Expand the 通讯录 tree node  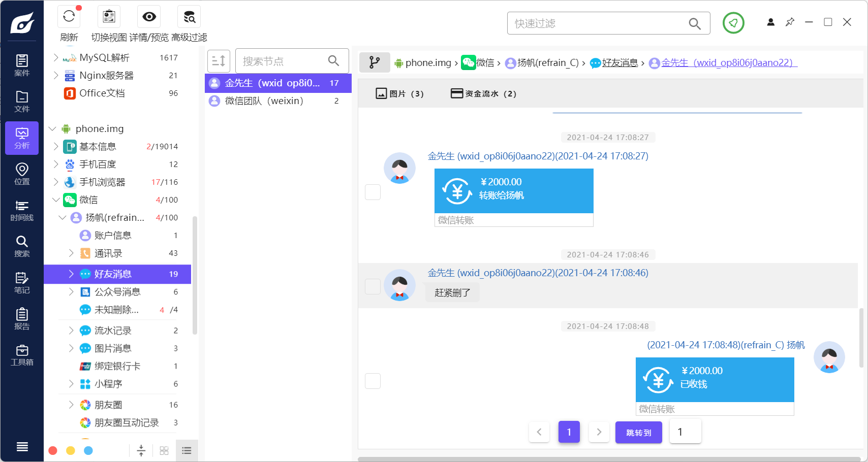(x=71, y=253)
